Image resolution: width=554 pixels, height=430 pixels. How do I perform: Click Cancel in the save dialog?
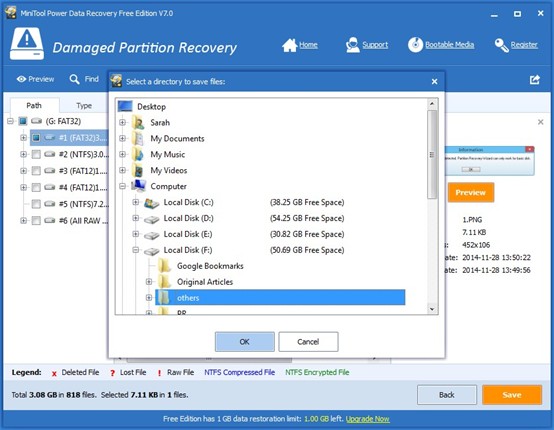308,342
